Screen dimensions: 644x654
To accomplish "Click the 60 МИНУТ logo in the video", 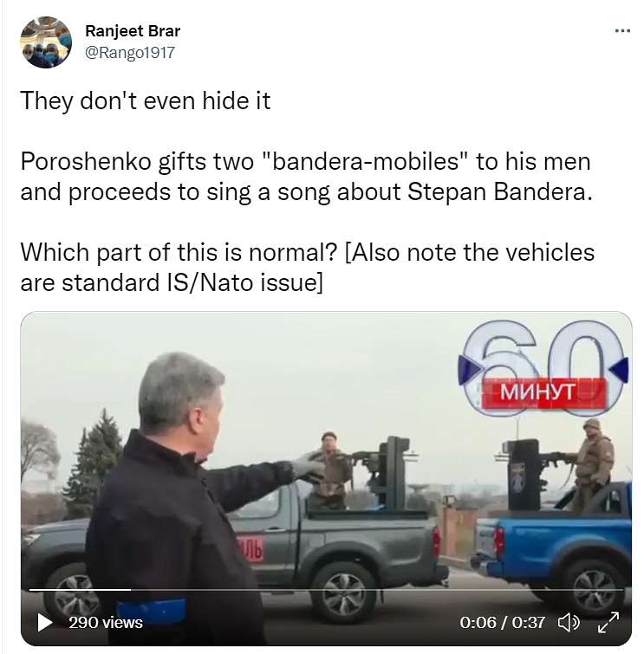I will click(x=543, y=368).
